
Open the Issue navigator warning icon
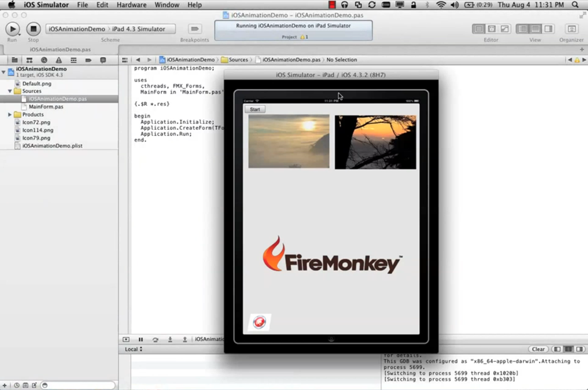coord(59,60)
